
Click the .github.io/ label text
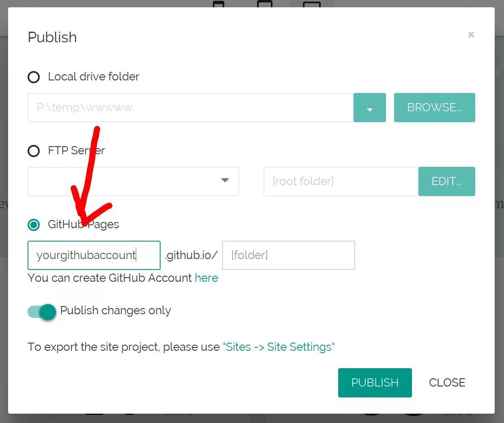pyautogui.click(x=191, y=255)
